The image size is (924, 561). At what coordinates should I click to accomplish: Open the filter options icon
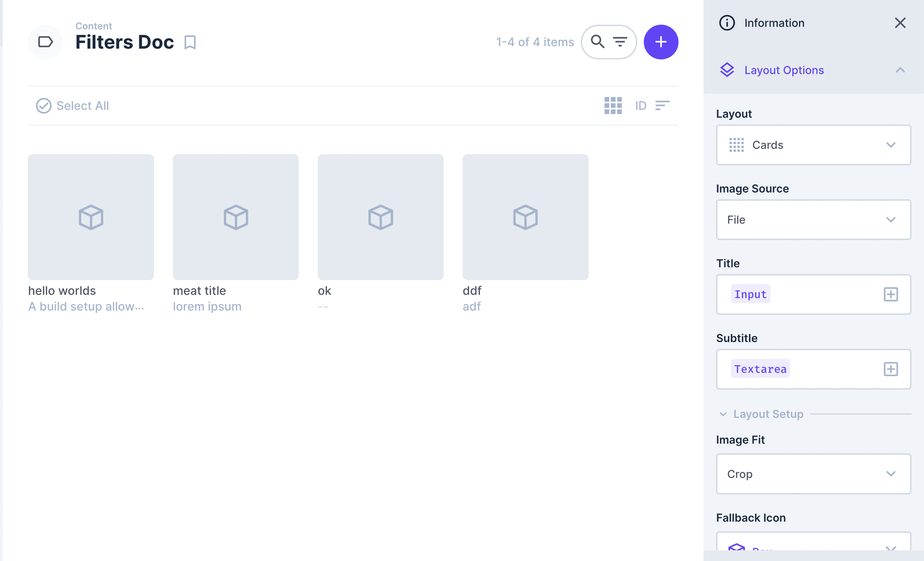pyautogui.click(x=620, y=42)
